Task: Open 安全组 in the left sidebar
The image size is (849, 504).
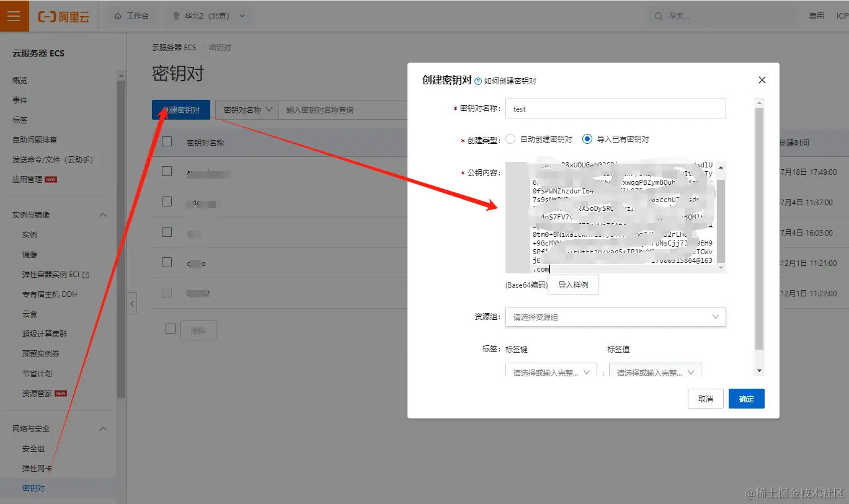Action: [x=33, y=448]
